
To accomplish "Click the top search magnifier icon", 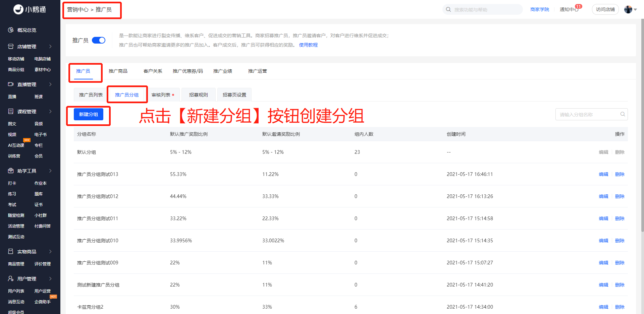I will 448,9.
